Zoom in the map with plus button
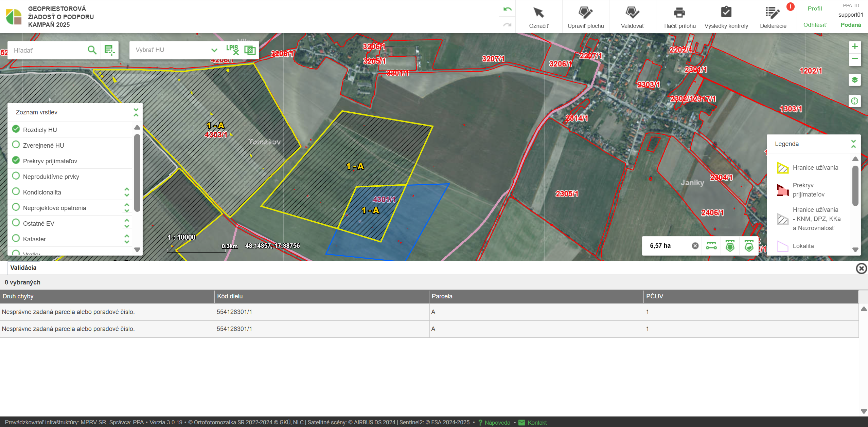 pos(854,47)
